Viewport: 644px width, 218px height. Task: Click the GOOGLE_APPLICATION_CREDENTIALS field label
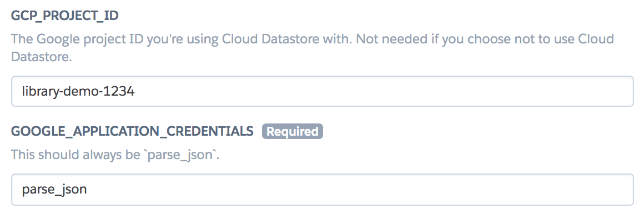click(132, 131)
